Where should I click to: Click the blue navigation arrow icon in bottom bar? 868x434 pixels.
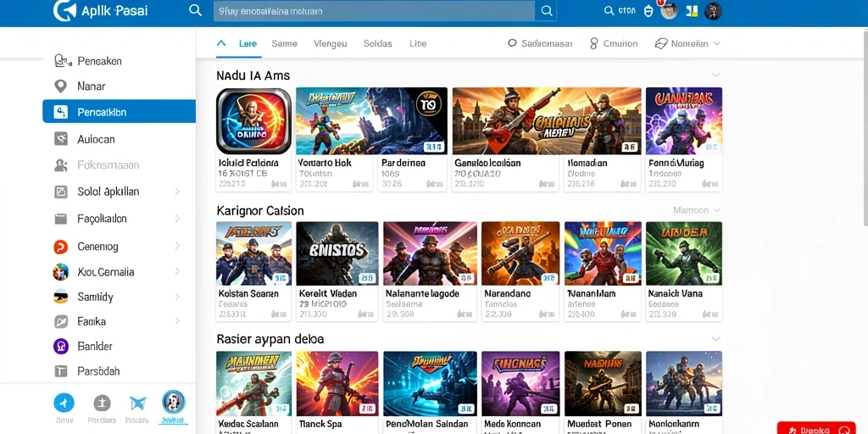pyautogui.click(x=64, y=403)
